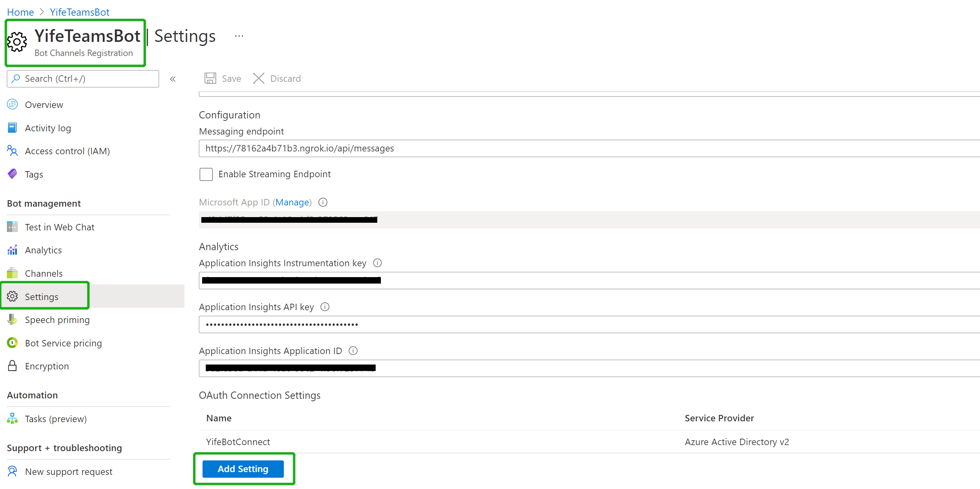Click the Search (Ctrl+/) box

pyautogui.click(x=83, y=79)
